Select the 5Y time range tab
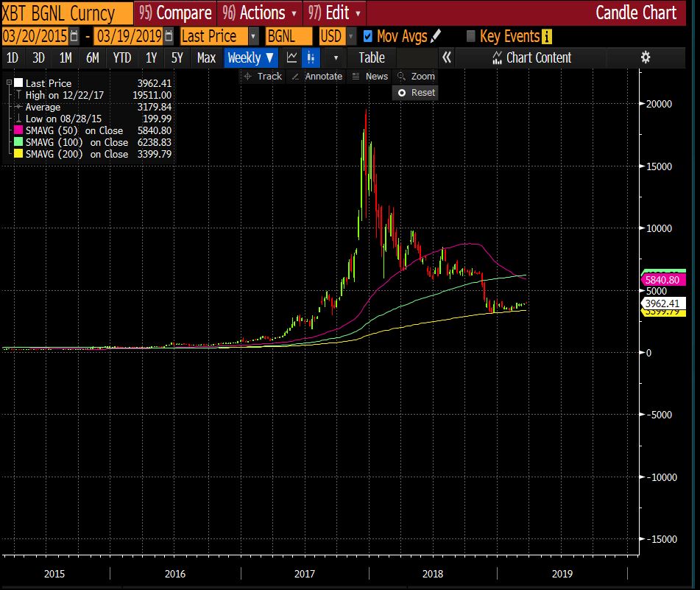 tap(177, 57)
